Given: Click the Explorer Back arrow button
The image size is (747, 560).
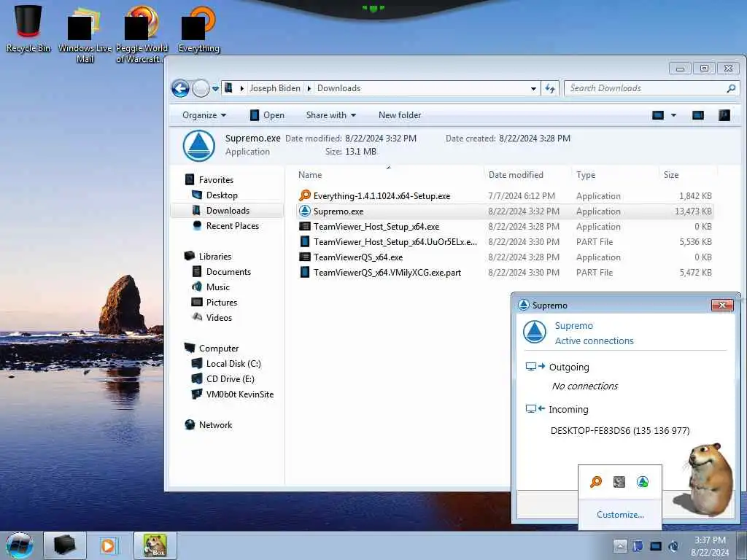Looking at the screenshot, I should (x=181, y=88).
